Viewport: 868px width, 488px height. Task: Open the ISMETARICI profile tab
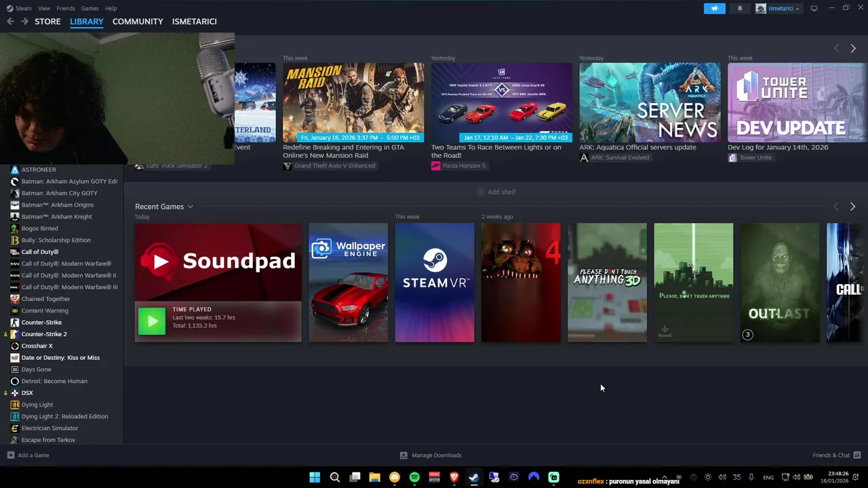coord(195,22)
